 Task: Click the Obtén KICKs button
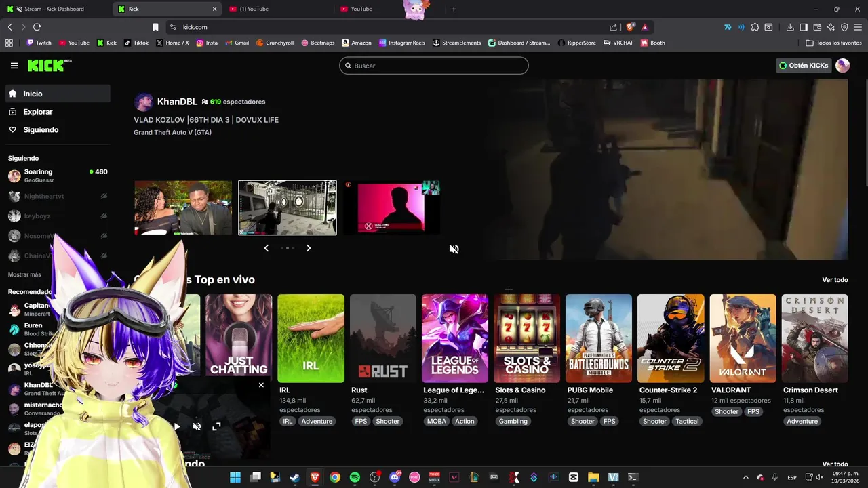click(x=804, y=66)
